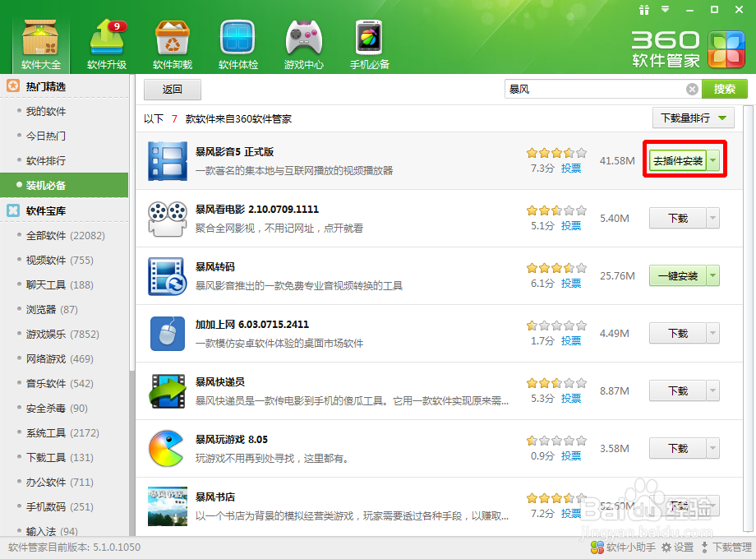This screenshot has width=756, height=559.
Task: Click 下载 for 暴风玩游戏
Action: (678, 449)
